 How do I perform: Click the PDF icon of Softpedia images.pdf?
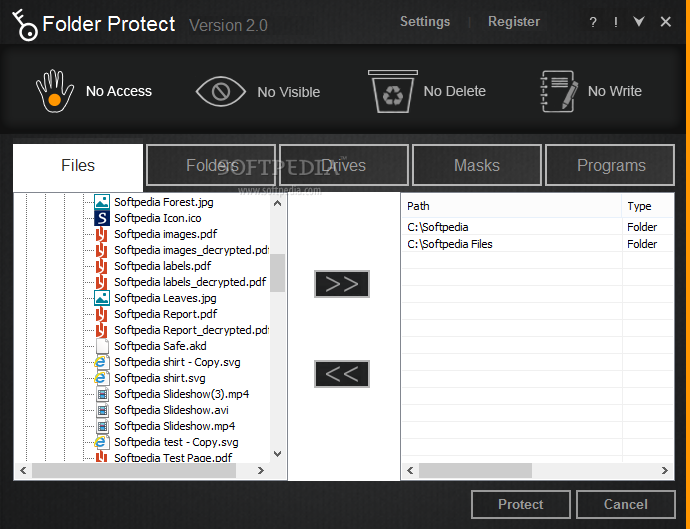(x=102, y=234)
